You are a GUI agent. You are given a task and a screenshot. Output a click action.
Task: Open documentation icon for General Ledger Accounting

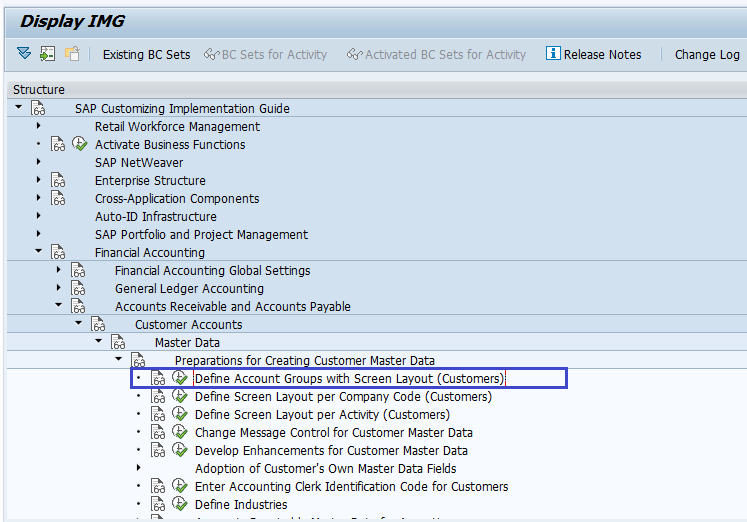coord(78,288)
